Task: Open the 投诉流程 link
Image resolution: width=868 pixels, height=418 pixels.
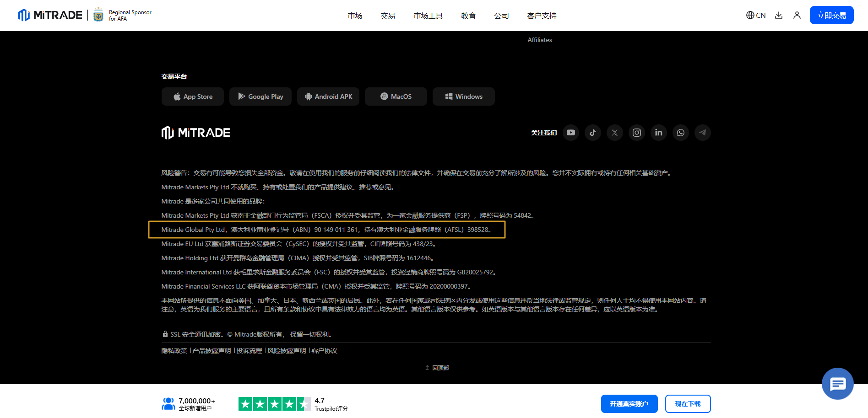Action: (249, 351)
